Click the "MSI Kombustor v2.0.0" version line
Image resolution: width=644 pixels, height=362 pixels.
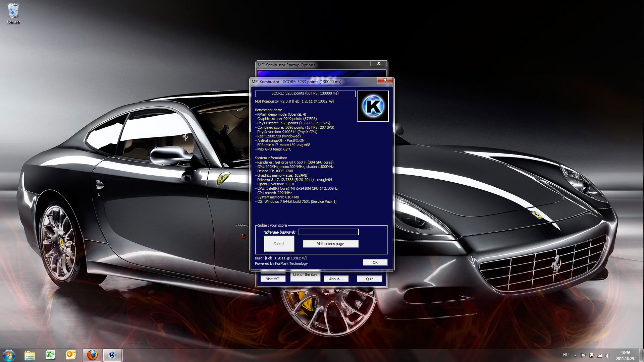click(x=294, y=101)
